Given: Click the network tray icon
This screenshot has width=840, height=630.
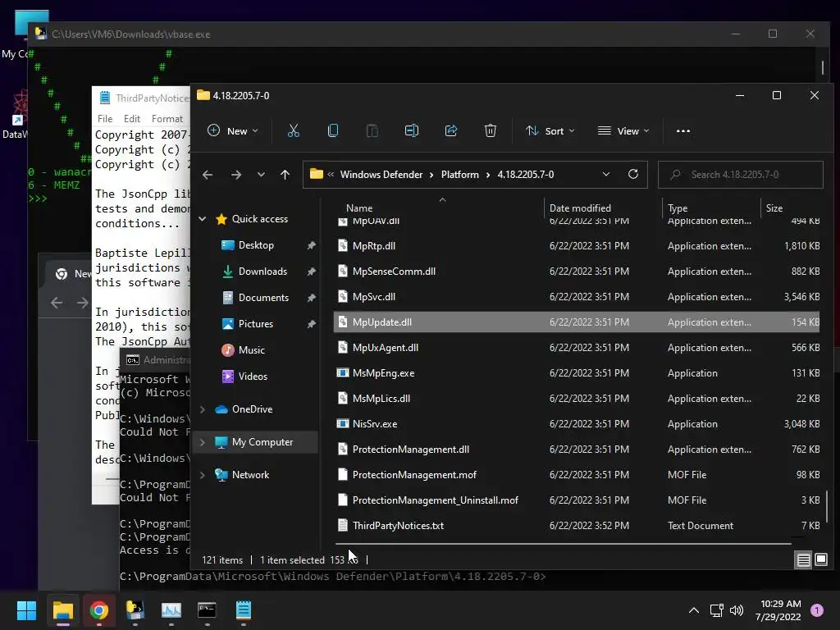Looking at the screenshot, I should (716, 610).
